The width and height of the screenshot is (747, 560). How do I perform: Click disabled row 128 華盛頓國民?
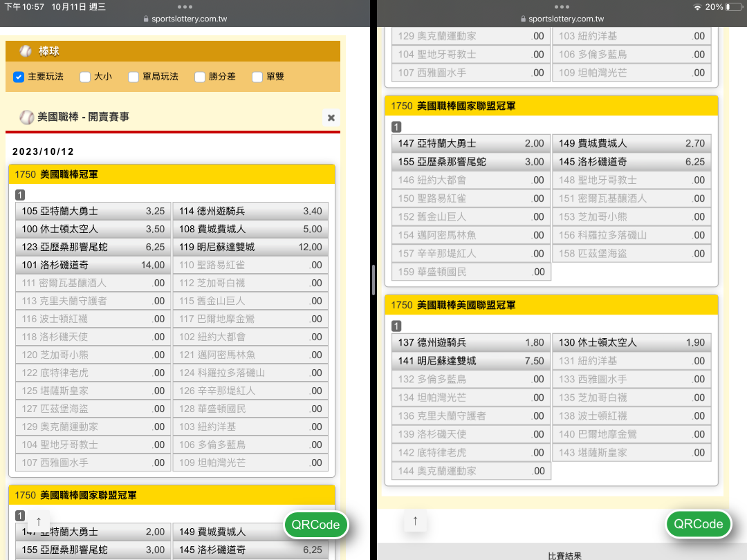click(250, 409)
